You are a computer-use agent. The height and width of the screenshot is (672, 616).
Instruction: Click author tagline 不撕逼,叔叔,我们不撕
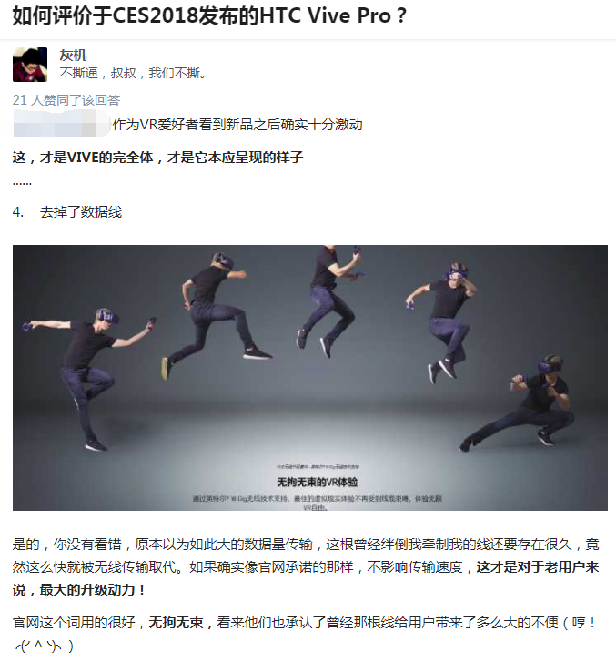point(133,73)
